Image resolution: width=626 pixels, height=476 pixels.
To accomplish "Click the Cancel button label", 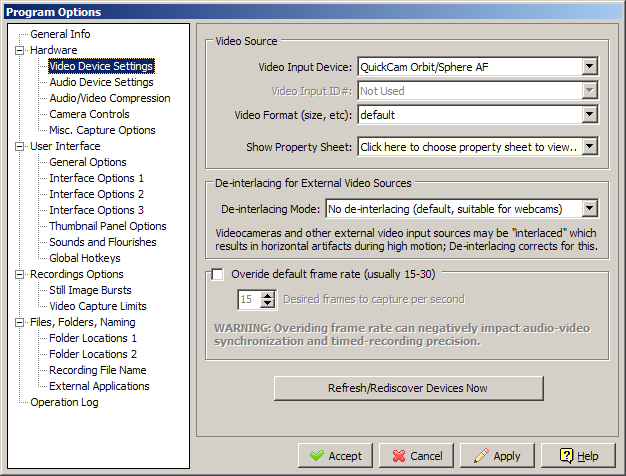I will point(426,456).
